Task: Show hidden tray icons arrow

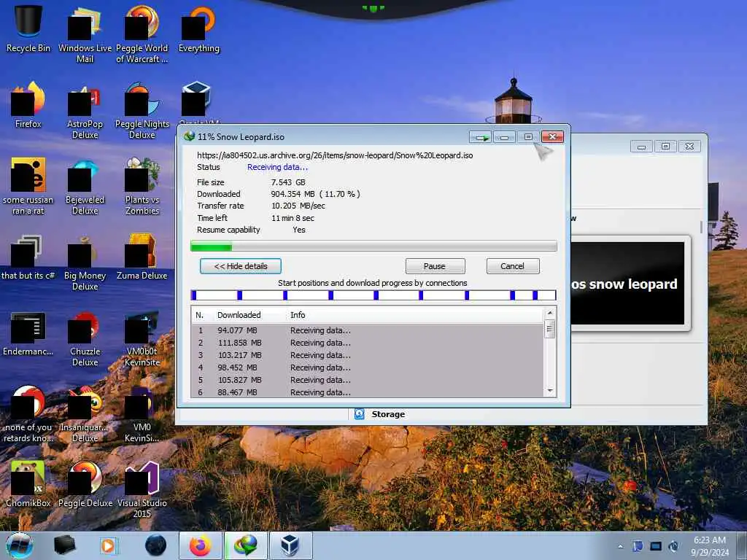Action: click(620, 546)
